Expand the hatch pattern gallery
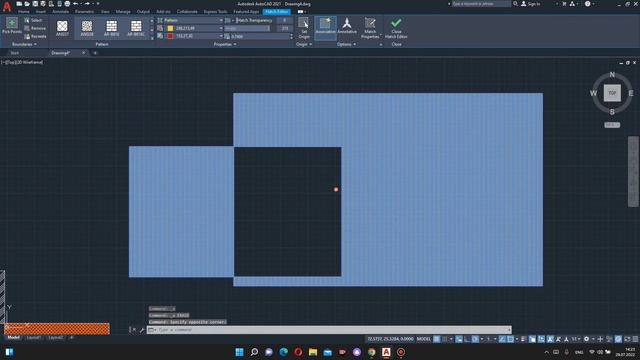The height and width of the screenshot is (360, 640). (152, 38)
